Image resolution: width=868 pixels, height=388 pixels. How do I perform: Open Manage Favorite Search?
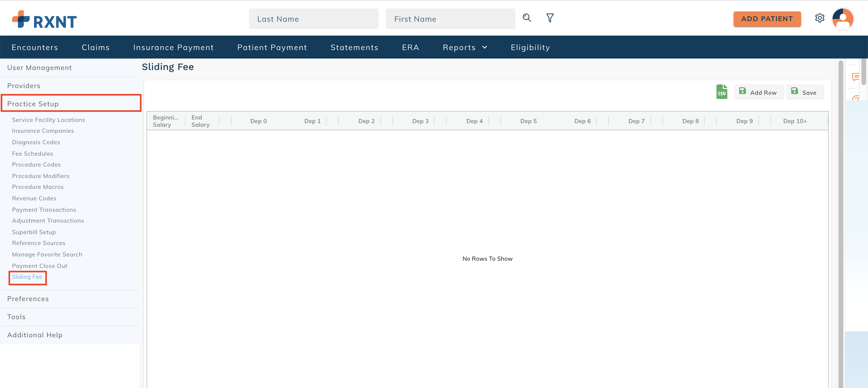point(47,254)
